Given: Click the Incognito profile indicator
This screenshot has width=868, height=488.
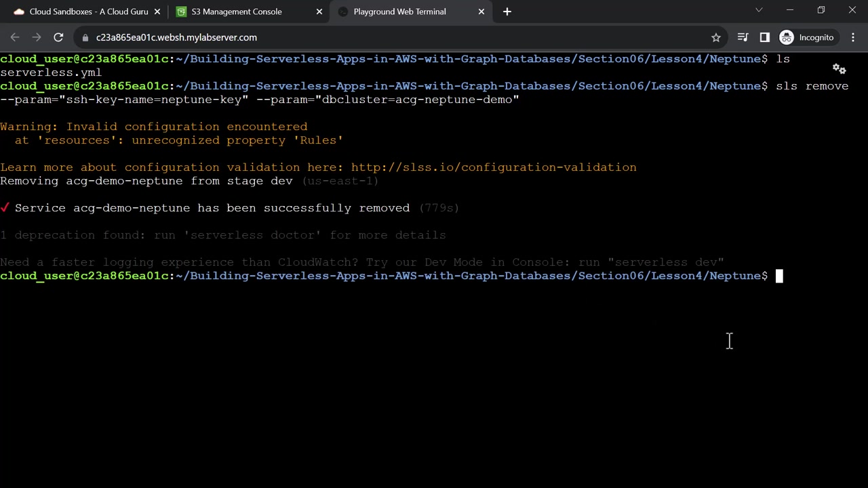Looking at the screenshot, I should pyautogui.click(x=806, y=37).
